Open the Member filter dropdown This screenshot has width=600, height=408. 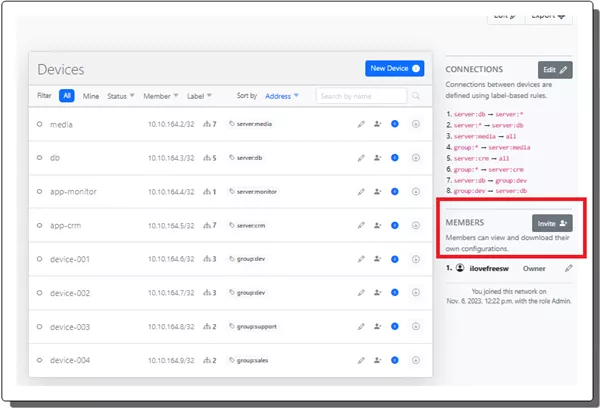(160, 96)
